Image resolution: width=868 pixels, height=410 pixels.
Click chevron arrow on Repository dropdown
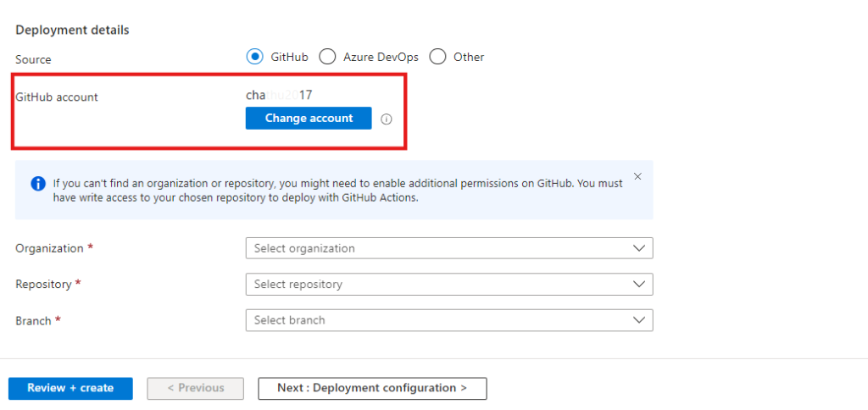point(638,285)
